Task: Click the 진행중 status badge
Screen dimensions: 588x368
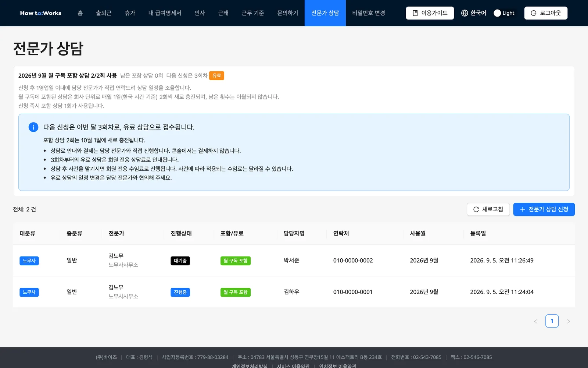Action: (180, 292)
